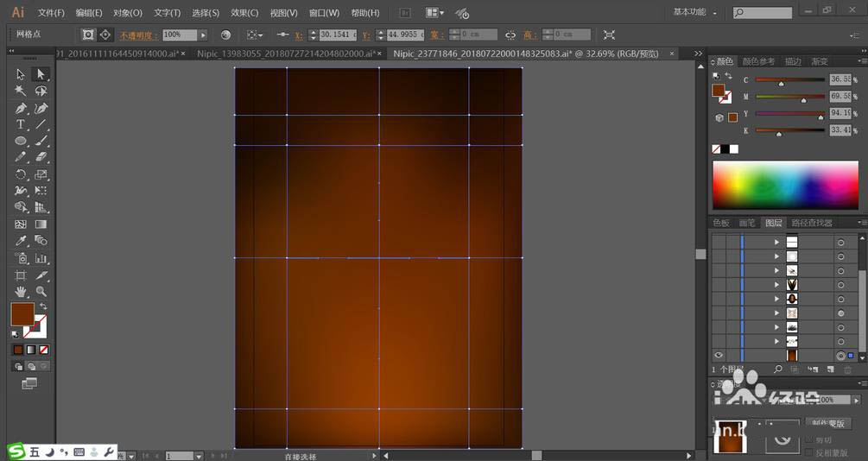Select the Column Graph tool
Image resolution: width=868 pixels, height=461 pixels.
click(41, 258)
